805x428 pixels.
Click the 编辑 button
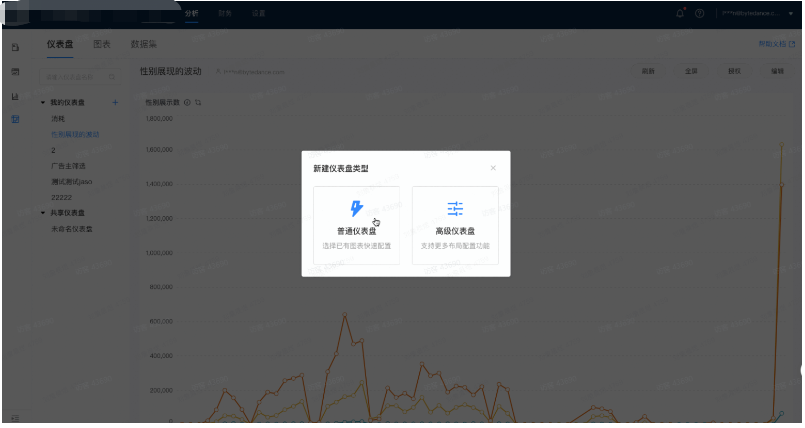777,71
